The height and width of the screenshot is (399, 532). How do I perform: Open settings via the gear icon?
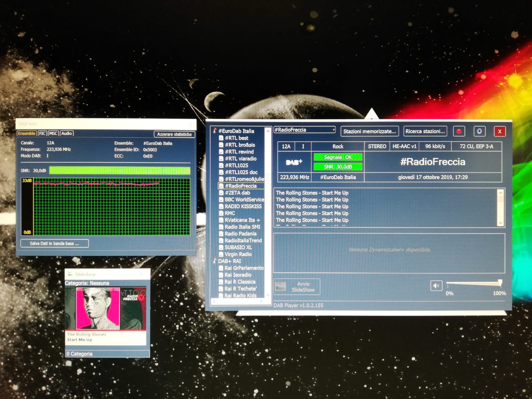coord(479,131)
